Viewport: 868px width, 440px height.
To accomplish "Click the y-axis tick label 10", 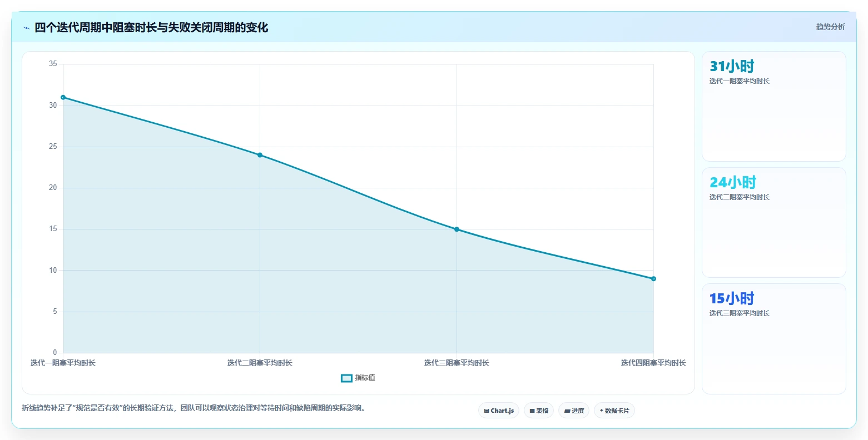I will click(53, 271).
